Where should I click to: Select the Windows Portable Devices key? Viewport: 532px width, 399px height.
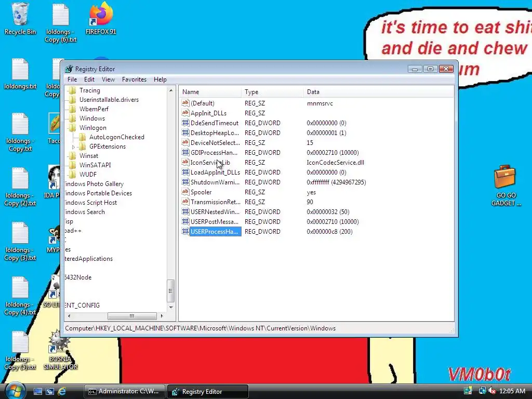[x=98, y=193]
